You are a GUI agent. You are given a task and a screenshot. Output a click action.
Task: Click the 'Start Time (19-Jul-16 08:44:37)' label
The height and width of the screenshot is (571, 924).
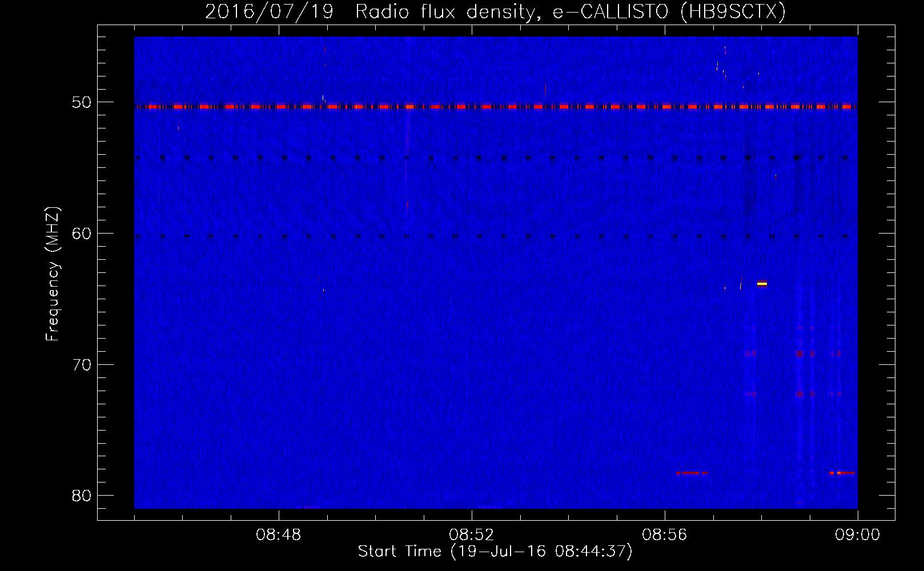pyautogui.click(x=495, y=552)
